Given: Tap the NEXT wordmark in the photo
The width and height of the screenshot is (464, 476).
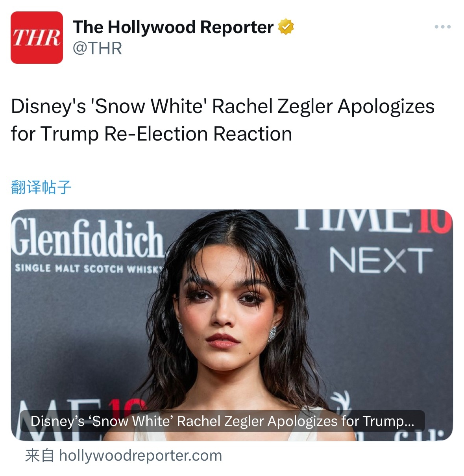Looking at the screenshot, I should pos(381,260).
